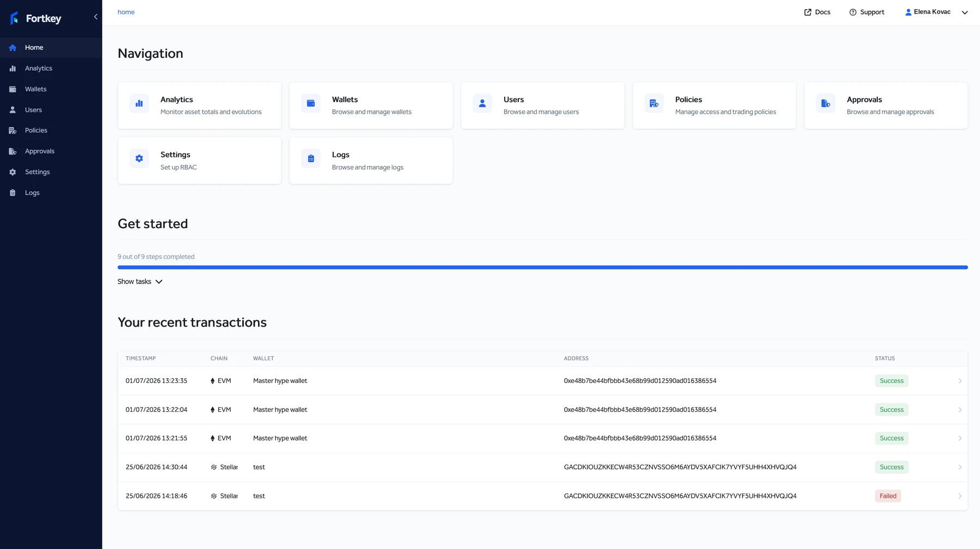The height and width of the screenshot is (549, 980).
Task: Click the Analytics card chart icon
Action: [x=139, y=103]
